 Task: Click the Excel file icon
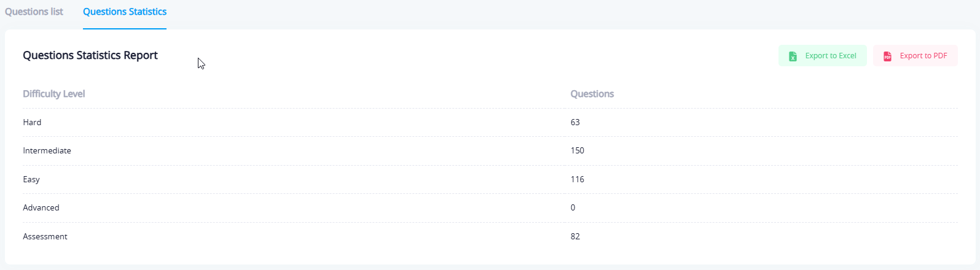[793, 56]
